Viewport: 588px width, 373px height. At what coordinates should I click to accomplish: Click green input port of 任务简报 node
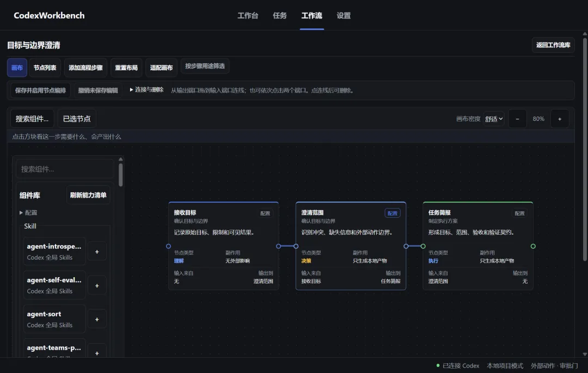coord(423,246)
